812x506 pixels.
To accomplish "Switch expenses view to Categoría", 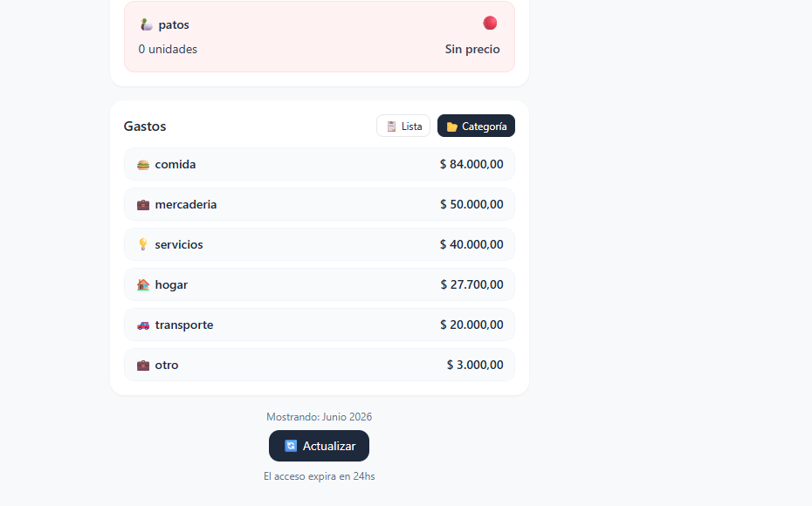I will click(476, 126).
